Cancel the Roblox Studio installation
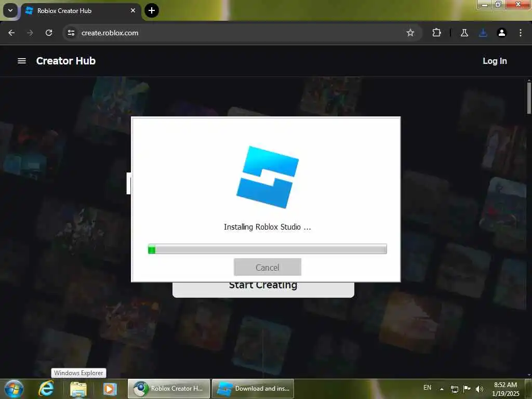The width and height of the screenshot is (532, 399). pos(268,268)
